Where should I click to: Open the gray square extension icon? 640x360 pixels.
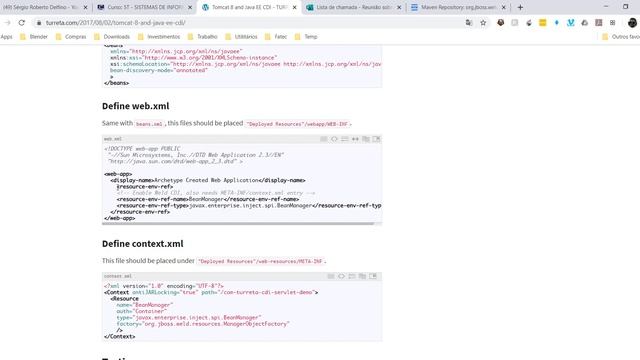(515, 23)
